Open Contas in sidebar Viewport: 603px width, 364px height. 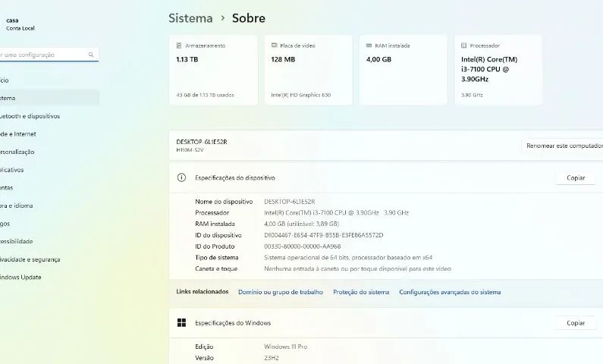tap(49, 187)
